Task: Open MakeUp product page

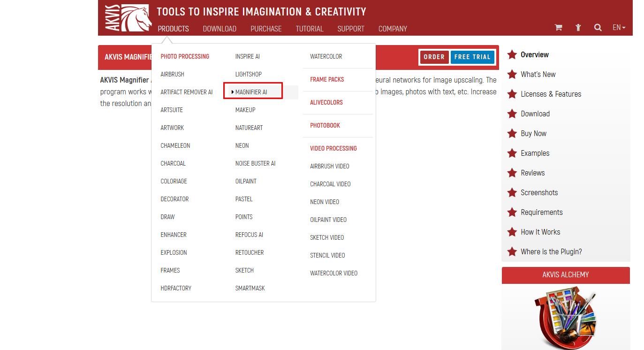Action: pyautogui.click(x=245, y=110)
